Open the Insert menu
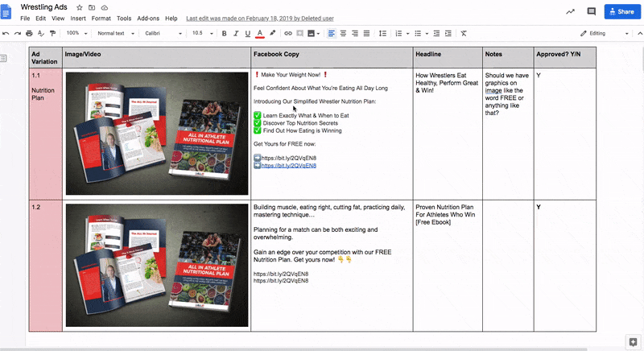 point(78,18)
